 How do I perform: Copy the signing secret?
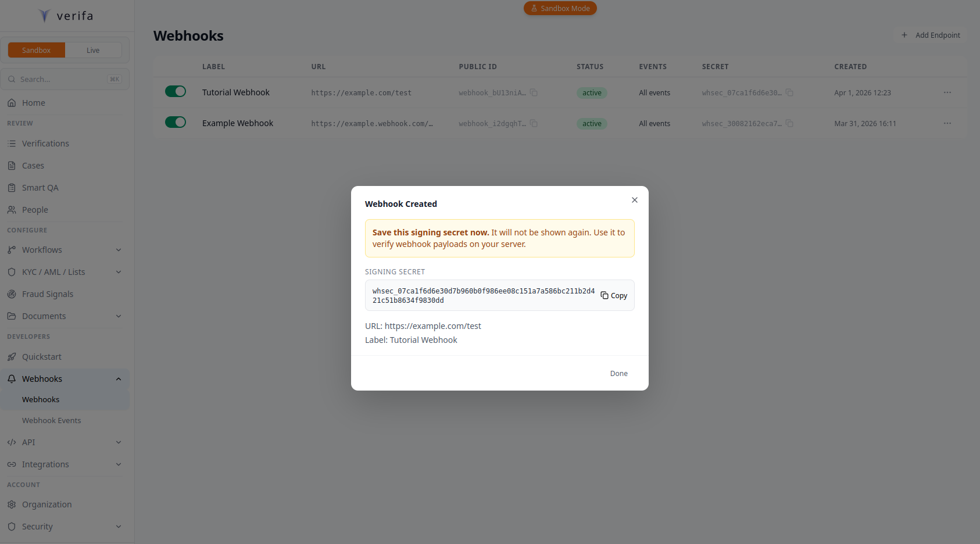(613, 295)
